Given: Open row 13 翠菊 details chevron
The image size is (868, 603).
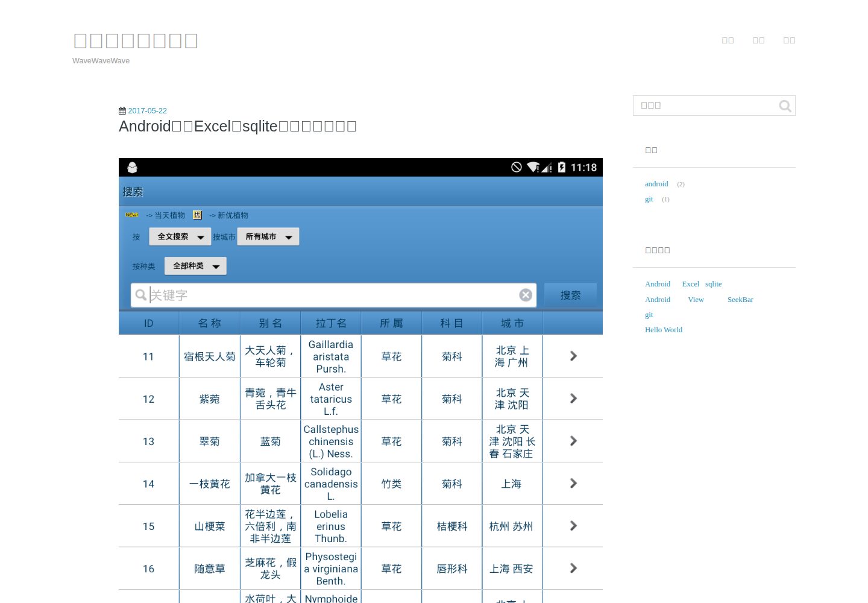Looking at the screenshot, I should point(573,441).
